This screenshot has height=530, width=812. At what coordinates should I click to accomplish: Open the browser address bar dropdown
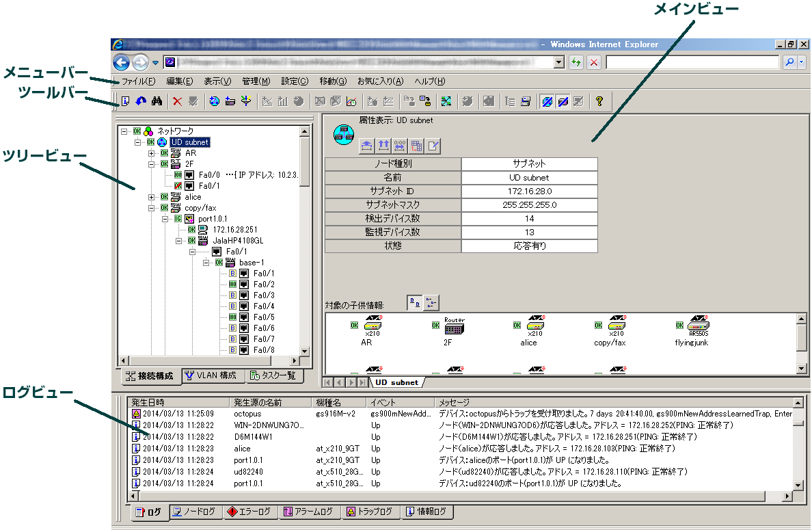[x=558, y=63]
